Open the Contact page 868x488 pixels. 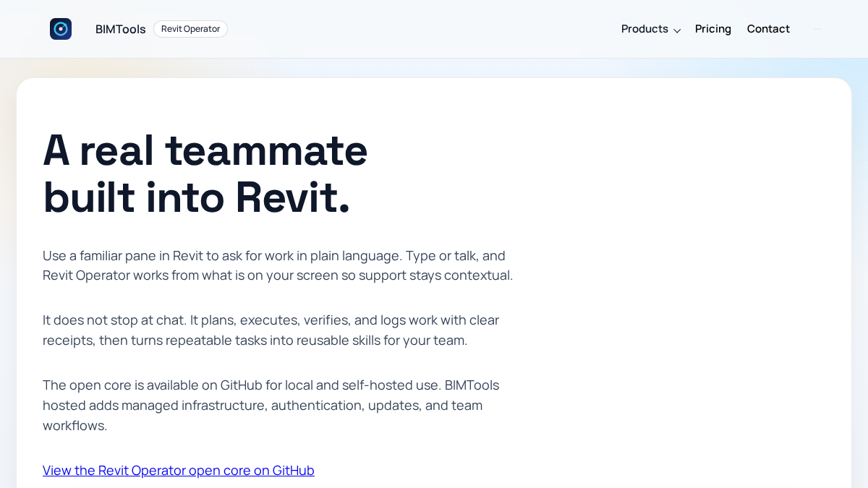(x=768, y=29)
